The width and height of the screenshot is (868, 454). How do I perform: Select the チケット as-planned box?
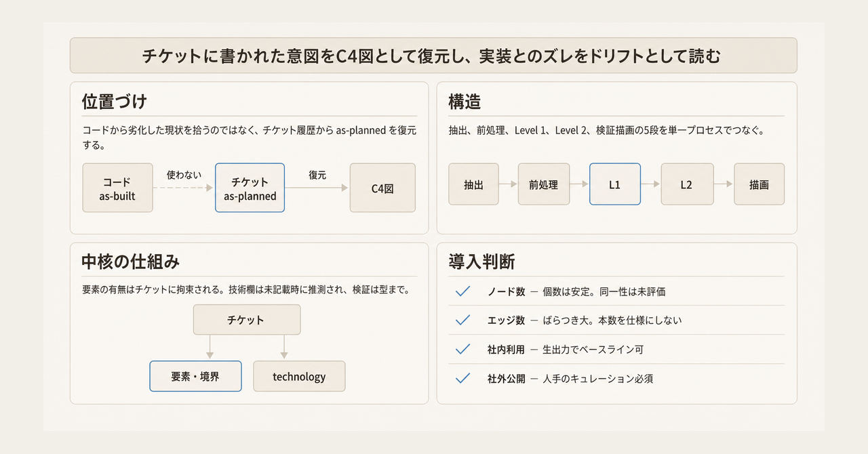tap(250, 188)
